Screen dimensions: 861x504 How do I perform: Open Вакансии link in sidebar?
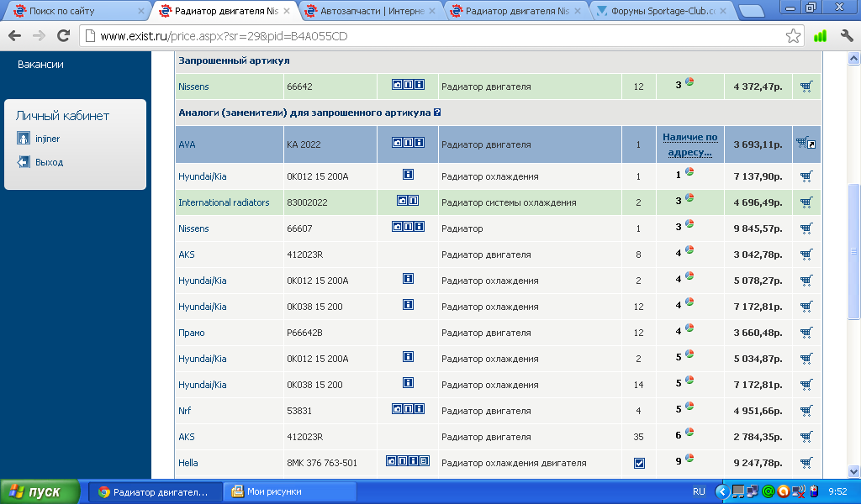(x=40, y=65)
